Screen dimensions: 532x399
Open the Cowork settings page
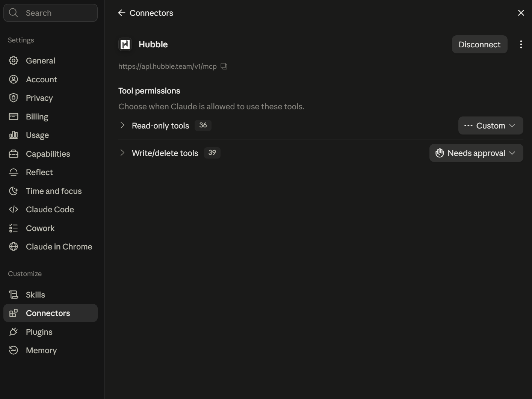pyautogui.click(x=50, y=228)
